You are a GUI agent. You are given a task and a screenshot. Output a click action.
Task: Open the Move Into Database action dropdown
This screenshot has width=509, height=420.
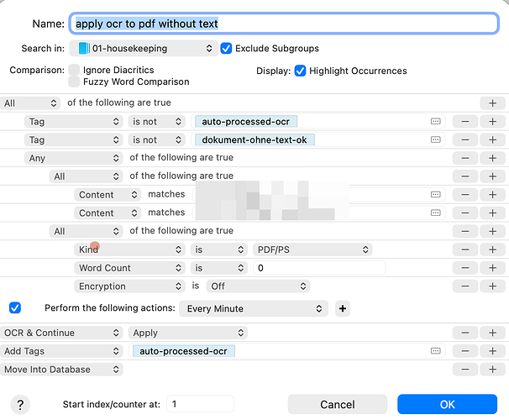pyautogui.click(x=61, y=370)
